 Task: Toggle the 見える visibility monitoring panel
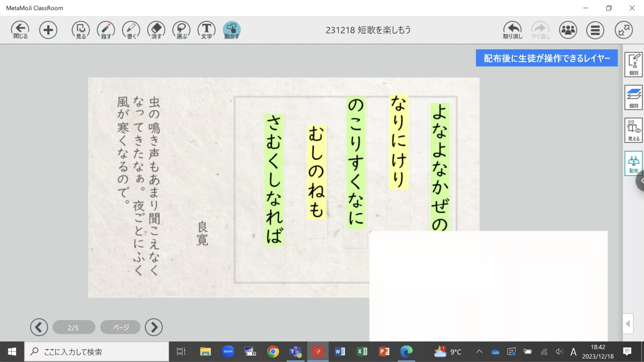click(x=633, y=130)
